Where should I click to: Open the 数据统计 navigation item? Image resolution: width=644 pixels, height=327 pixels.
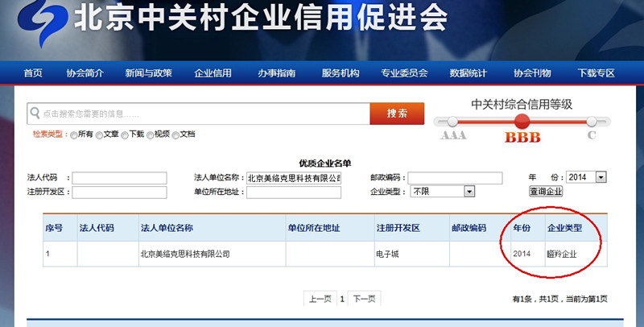(x=468, y=73)
